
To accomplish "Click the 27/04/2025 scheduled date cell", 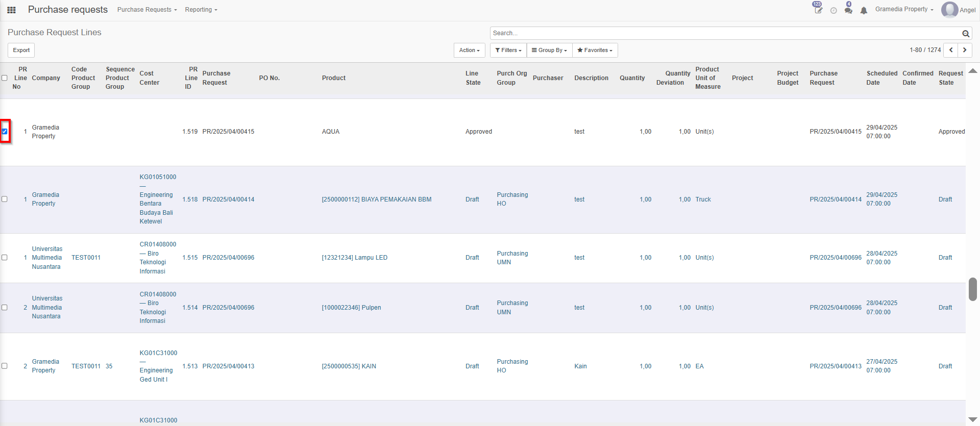I will [x=881, y=366].
